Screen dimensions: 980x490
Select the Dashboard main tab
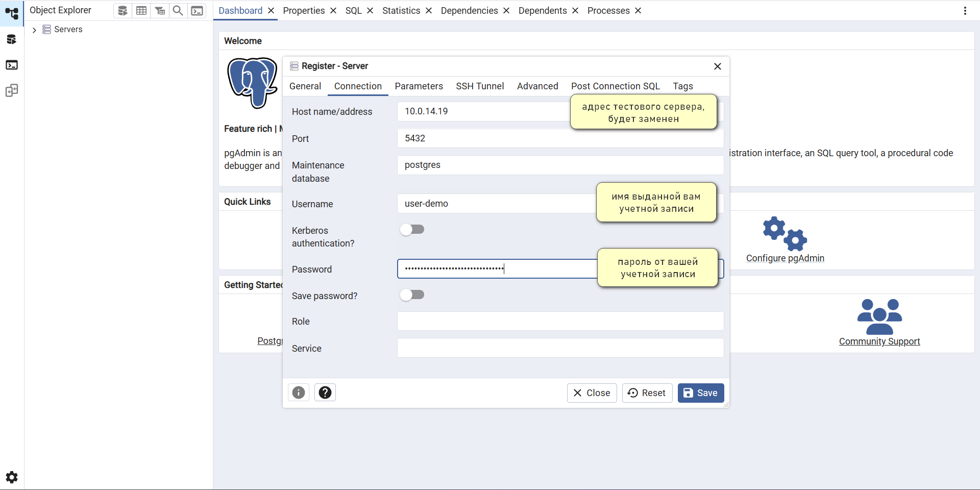coord(240,11)
